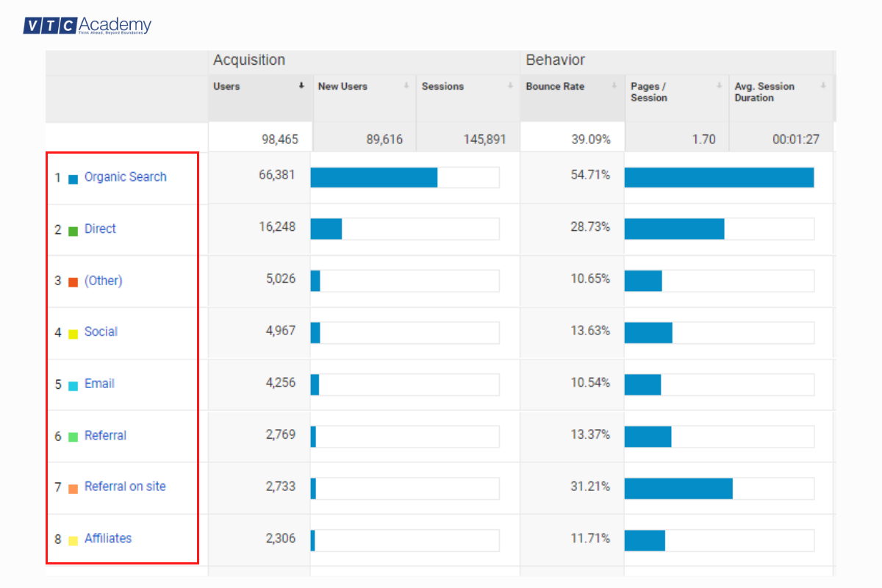
Task: Click the Email channel link
Action: point(98,383)
